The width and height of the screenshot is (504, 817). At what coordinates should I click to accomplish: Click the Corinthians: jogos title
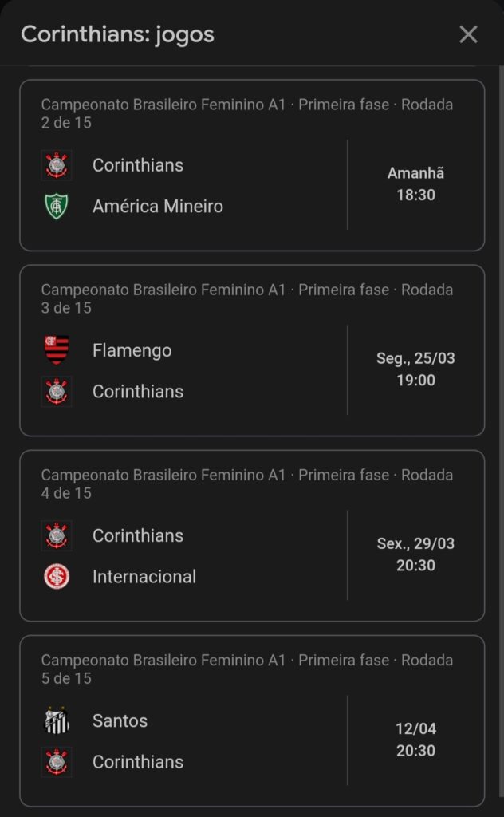click(117, 34)
